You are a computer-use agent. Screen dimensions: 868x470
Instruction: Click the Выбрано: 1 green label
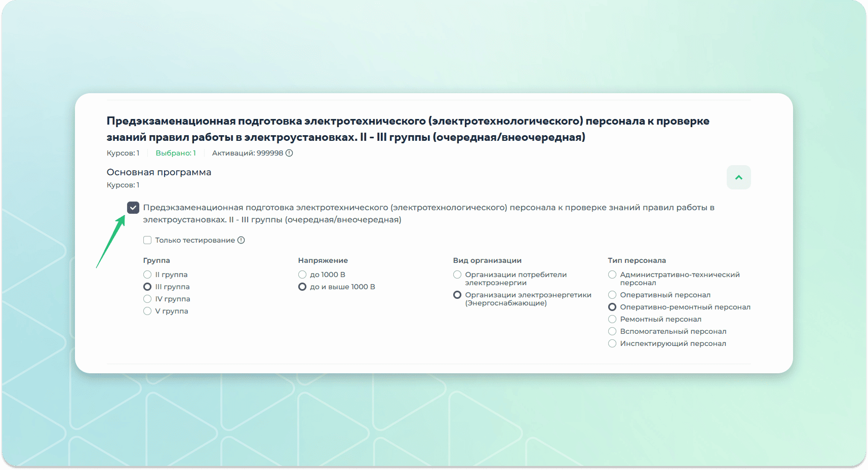(x=175, y=153)
